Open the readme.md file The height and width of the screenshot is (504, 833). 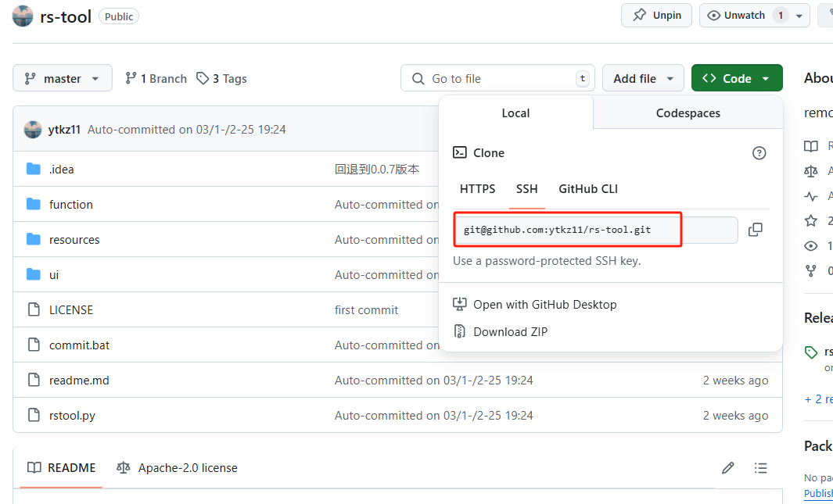79,381
